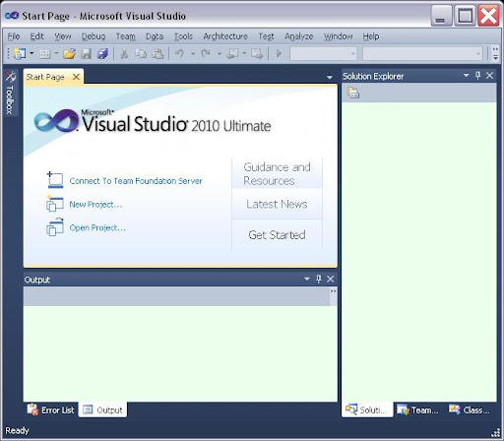
Task: Open the Edit menu
Action: tap(36, 36)
